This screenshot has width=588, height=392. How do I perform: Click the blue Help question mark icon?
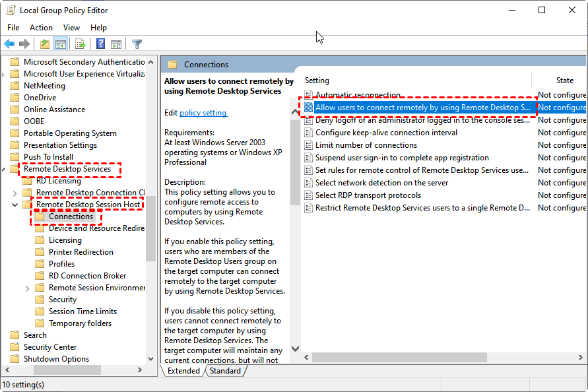pos(100,44)
